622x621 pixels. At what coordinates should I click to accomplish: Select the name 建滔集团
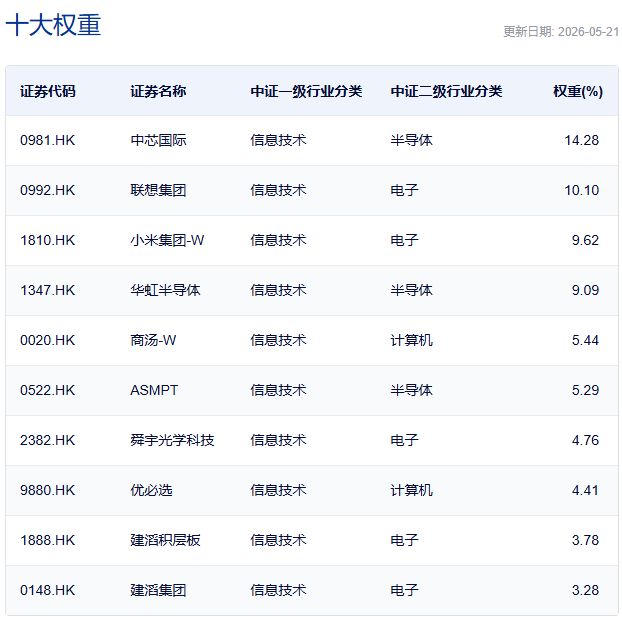158,590
